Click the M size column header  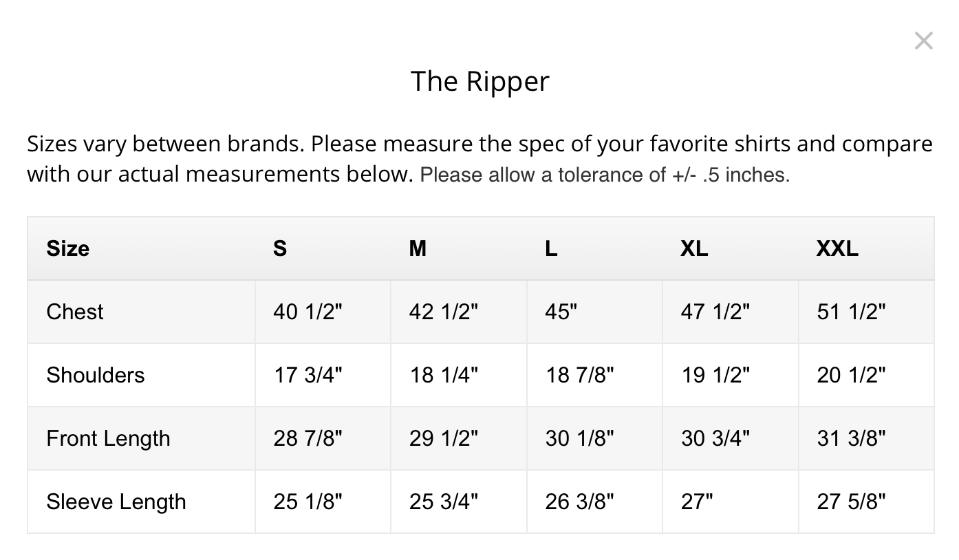pos(418,248)
